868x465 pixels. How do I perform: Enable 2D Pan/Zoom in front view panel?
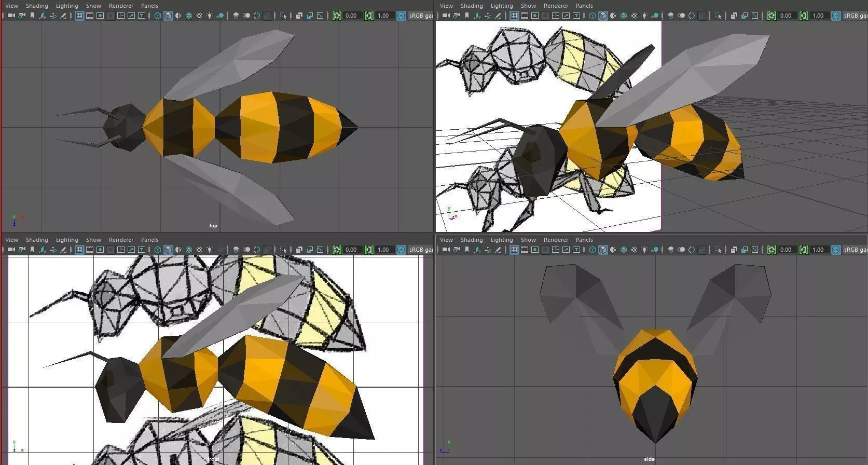(x=53, y=250)
